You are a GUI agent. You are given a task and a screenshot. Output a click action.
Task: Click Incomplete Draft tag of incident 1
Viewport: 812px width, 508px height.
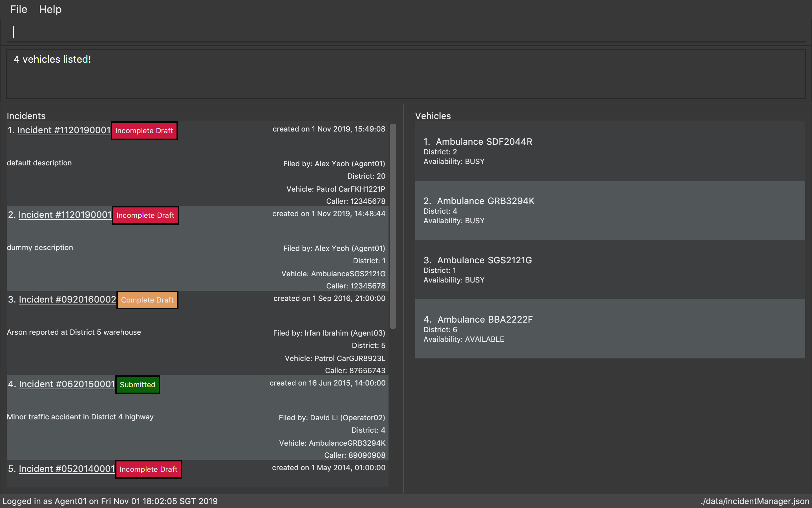pos(144,131)
